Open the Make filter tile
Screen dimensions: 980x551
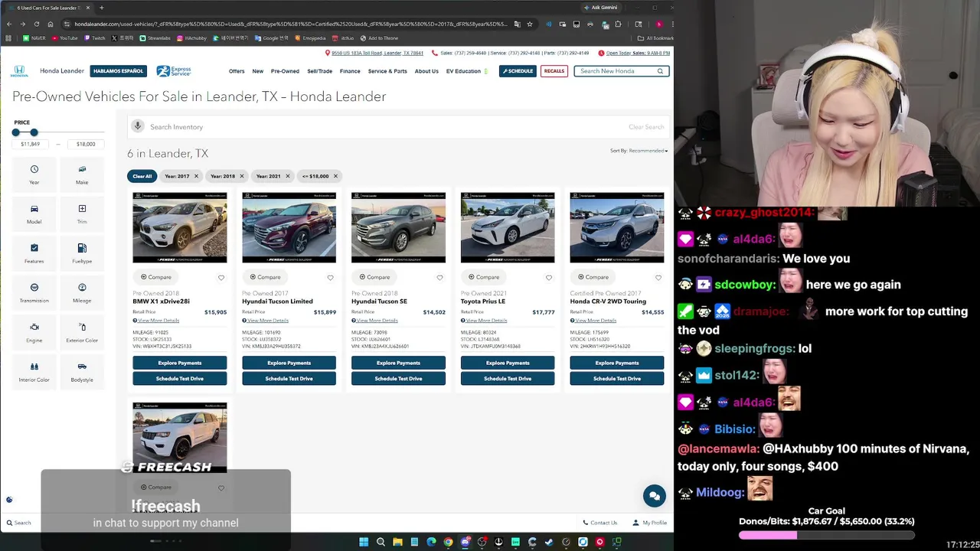click(x=82, y=174)
